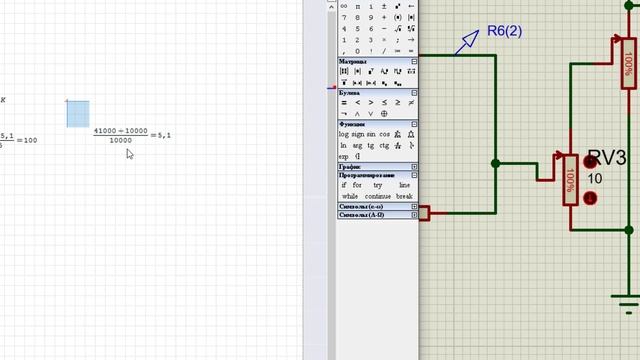Insert the logical OR operator

371,114
